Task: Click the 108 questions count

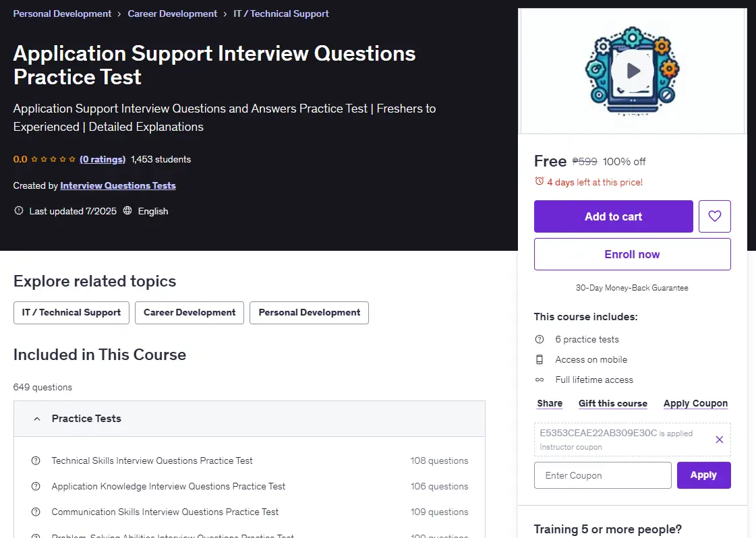Action: click(x=439, y=461)
